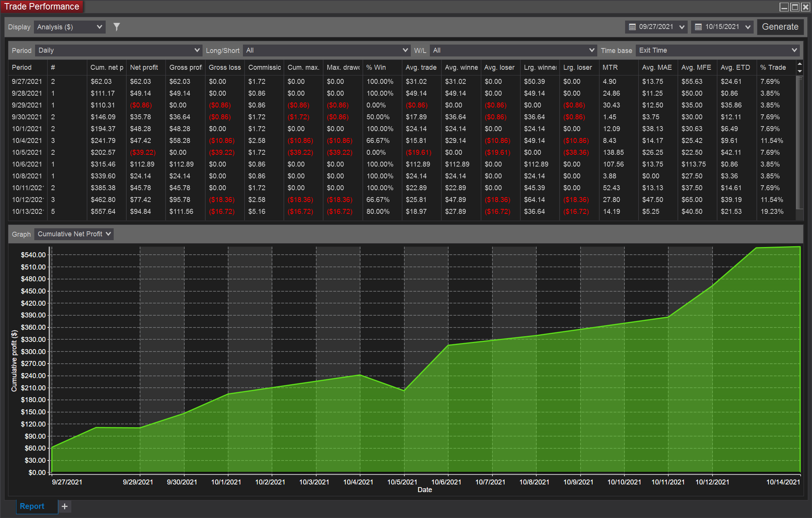Expand the Display Analysis ($) dropdown
812x518 pixels.
(69, 27)
